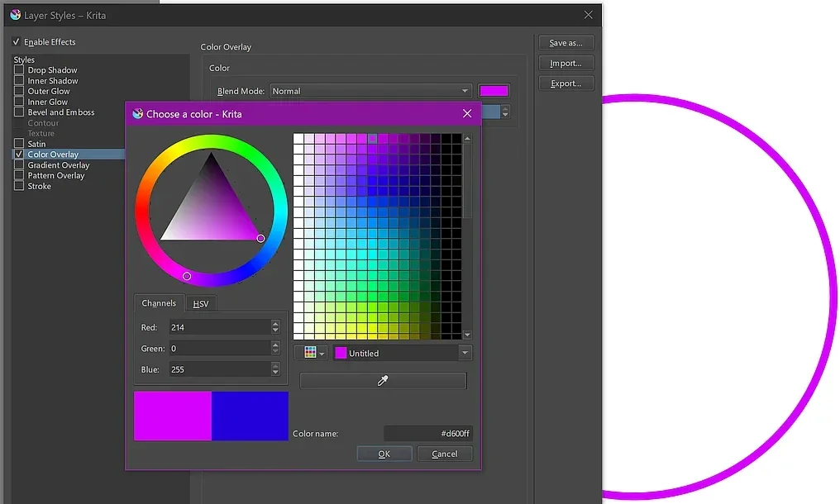The width and height of the screenshot is (840, 504).
Task: Enable the Inner Shadow style checkbox
Action: pos(19,81)
